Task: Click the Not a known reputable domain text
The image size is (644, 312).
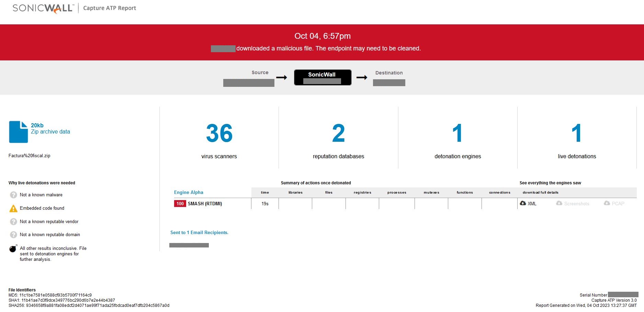Action: coord(50,235)
